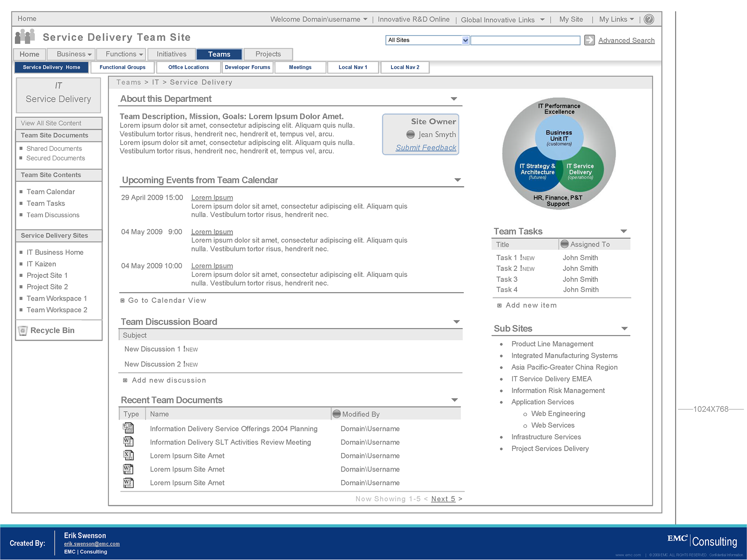Select the Office Locations navigation tab
Screen dimensions: 747x560
coord(188,67)
